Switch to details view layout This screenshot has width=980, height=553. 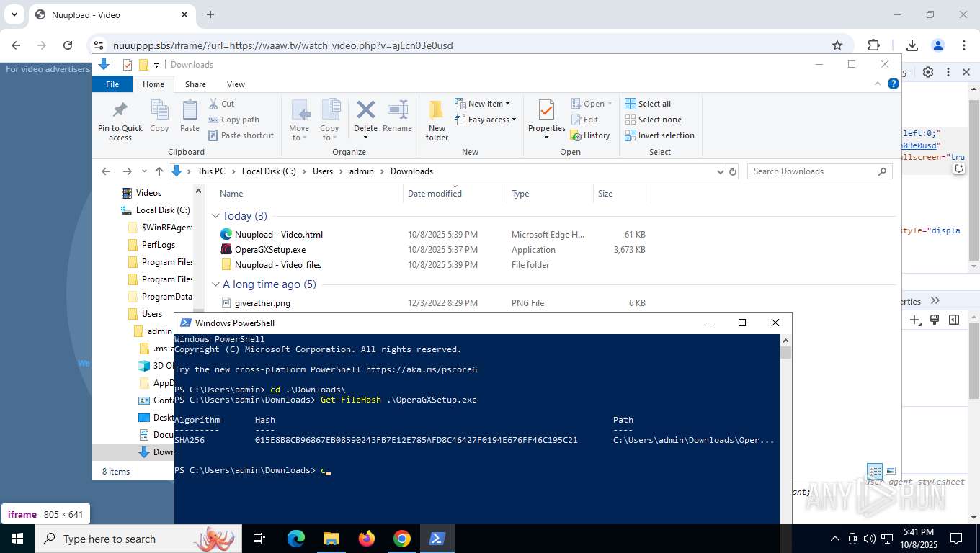coord(875,472)
